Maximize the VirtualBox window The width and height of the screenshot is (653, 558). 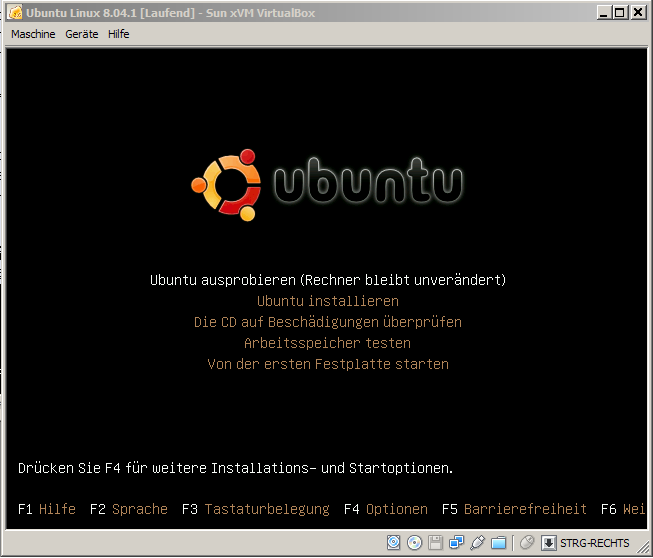pos(620,12)
